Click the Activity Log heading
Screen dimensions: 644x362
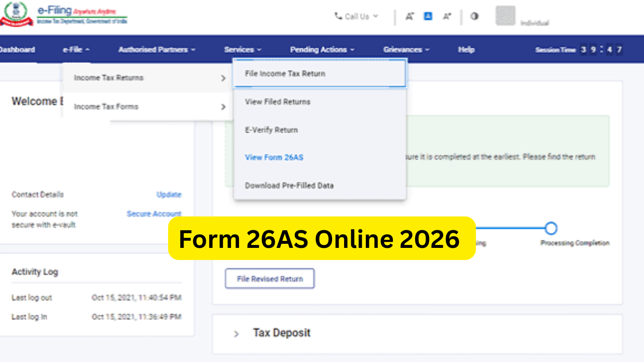point(35,272)
